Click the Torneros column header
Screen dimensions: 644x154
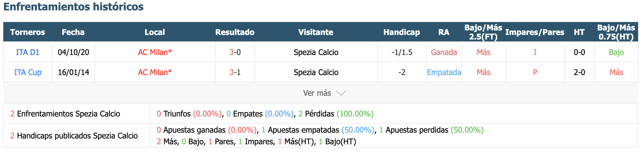coord(28,32)
